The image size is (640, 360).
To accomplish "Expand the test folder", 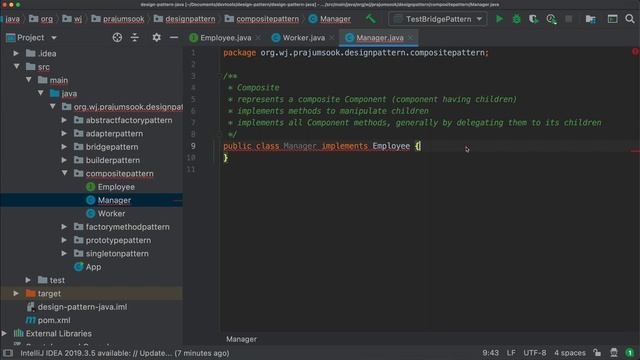I will tap(28, 280).
